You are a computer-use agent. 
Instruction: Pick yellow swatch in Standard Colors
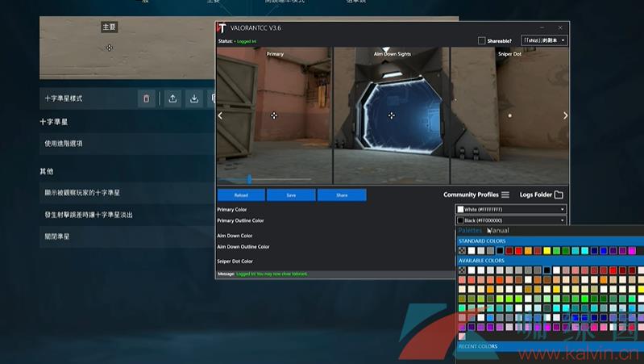[547, 250]
